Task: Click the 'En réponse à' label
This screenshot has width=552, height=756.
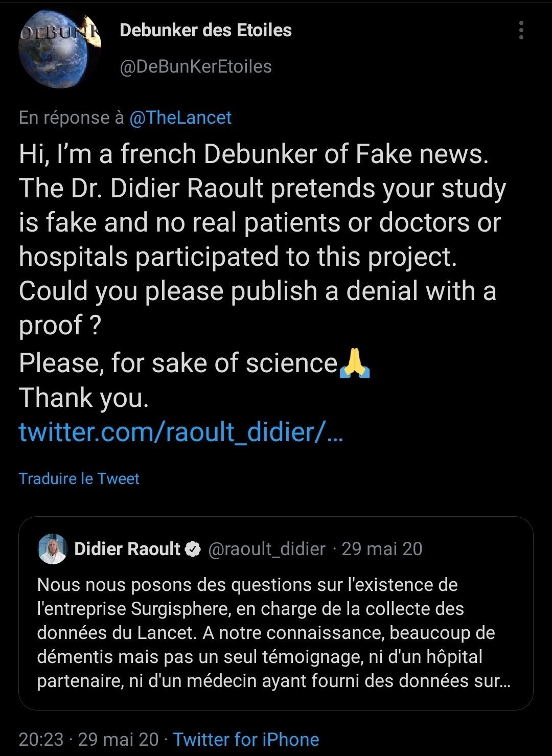Action: [x=72, y=118]
